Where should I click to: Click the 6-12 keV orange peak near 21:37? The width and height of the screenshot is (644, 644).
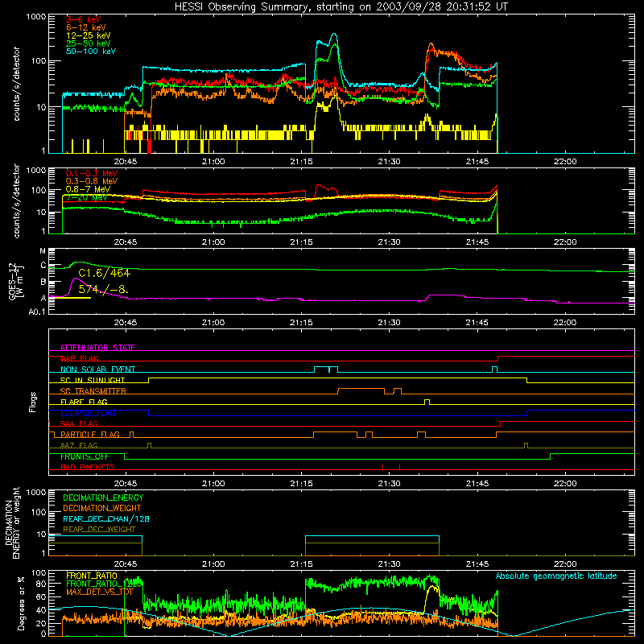pos(431,45)
